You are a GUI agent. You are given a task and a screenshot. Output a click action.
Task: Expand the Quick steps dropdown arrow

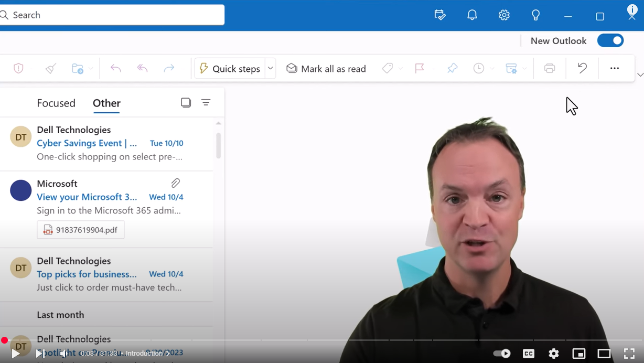click(x=271, y=68)
